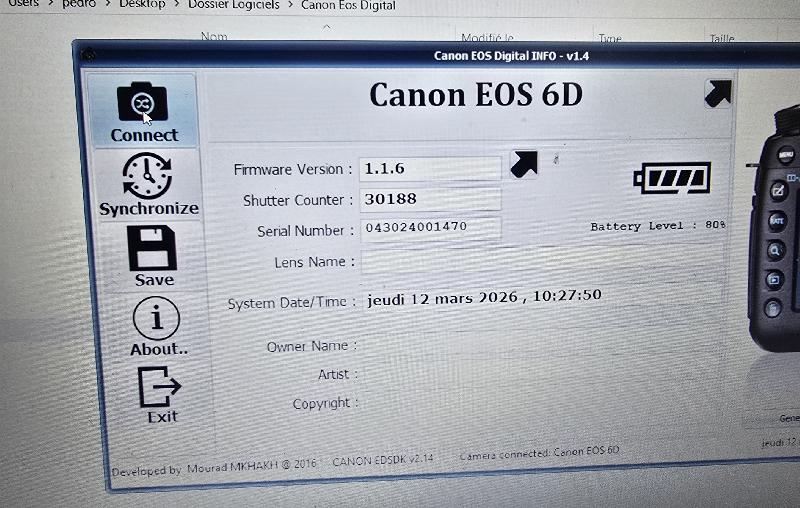
Task: Click the 'Shutter Counter :' label
Action: 298,200
